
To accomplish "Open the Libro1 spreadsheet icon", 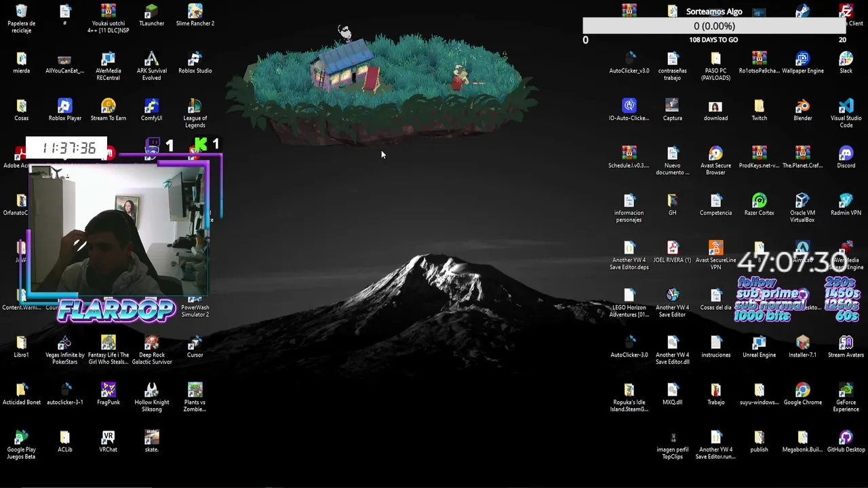I will point(21,344).
